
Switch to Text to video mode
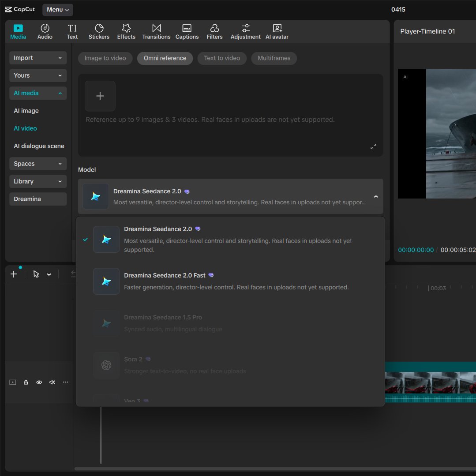pyautogui.click(x=222, y=58)
